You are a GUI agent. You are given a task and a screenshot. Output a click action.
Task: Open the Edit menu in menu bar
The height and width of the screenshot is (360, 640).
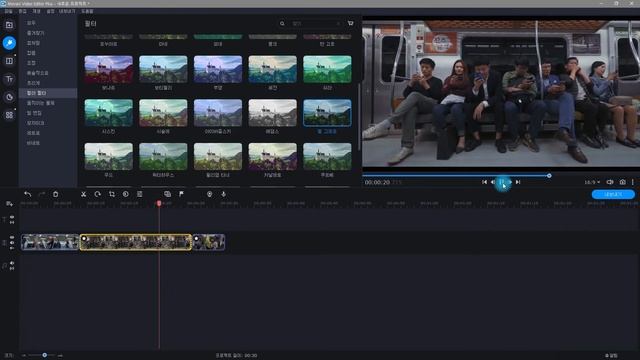(22, 11)
